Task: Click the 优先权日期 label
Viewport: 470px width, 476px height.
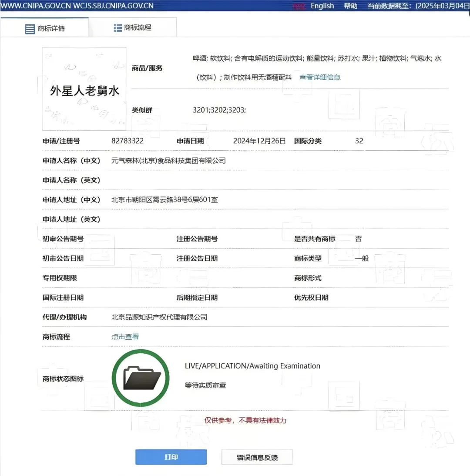Action: pyautogui.click(x=311, y=297)
